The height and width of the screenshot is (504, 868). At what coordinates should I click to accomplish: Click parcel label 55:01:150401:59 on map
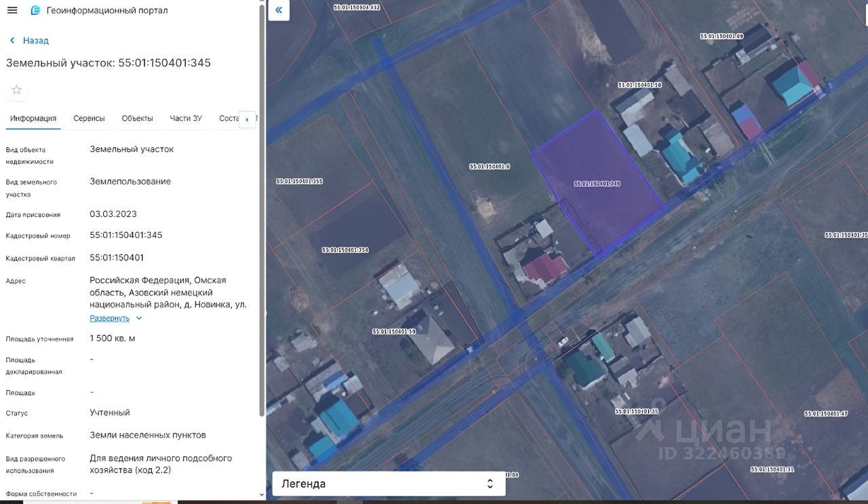point(393,332)
